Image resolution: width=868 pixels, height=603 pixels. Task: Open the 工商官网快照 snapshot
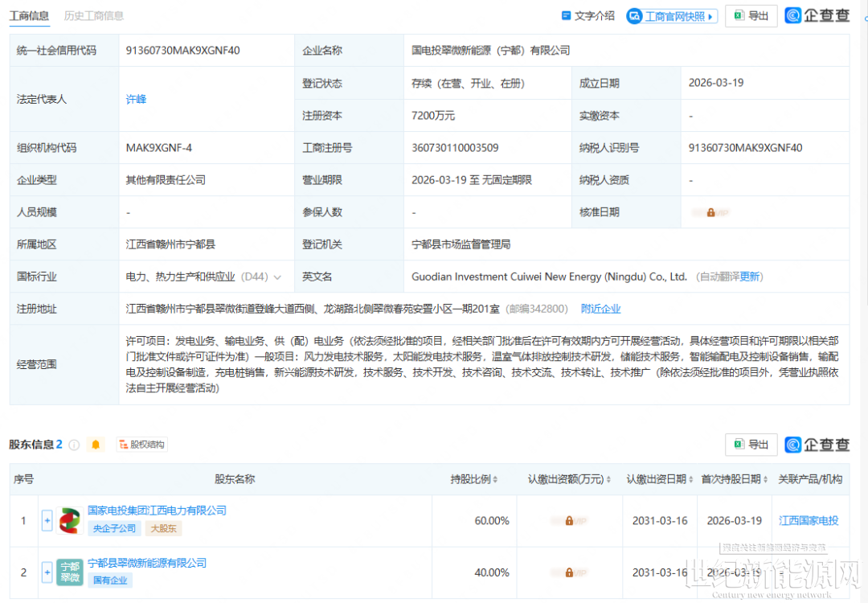click(x=671, y=16)
